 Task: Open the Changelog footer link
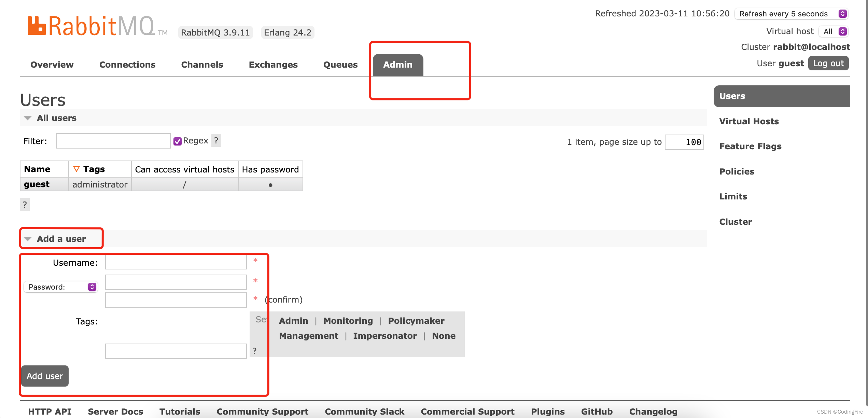pyautogui.click(x=653, y=412)
